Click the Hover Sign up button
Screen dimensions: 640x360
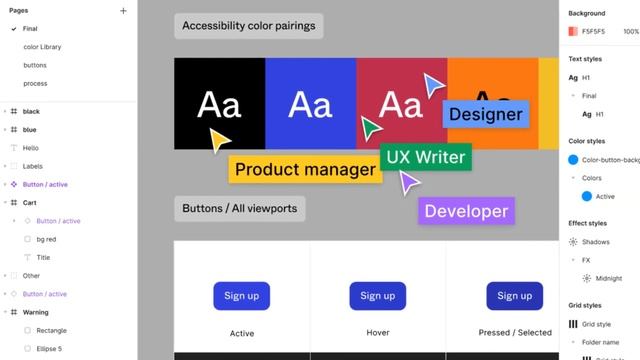click(378, 296)
